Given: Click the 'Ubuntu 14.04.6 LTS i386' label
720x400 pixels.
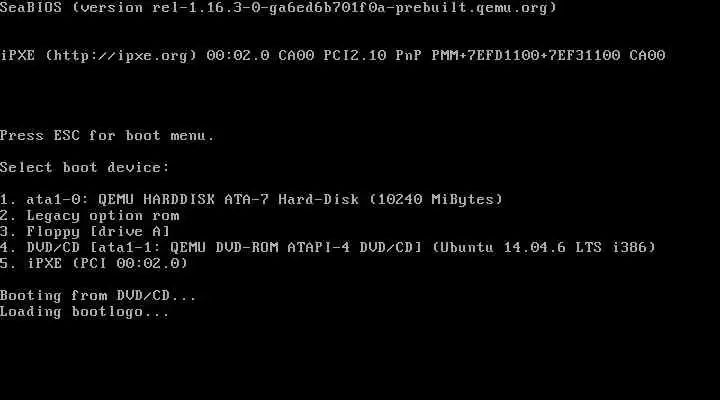Looking at the screenshot, I should coord(544,248).
